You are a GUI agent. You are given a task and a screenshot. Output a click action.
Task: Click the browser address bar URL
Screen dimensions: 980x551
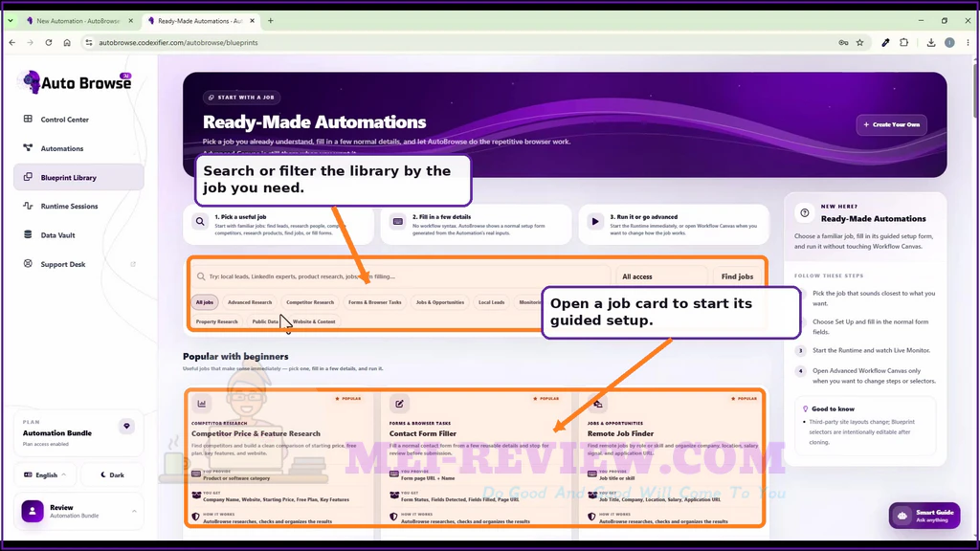pyautogui.click(x=178, y=42)
